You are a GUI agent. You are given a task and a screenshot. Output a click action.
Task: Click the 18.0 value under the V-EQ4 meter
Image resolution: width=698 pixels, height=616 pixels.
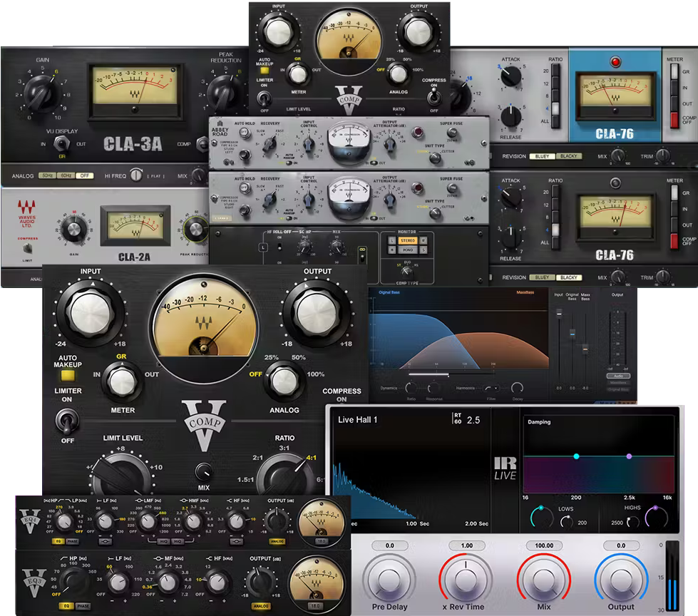click(x=322, y=542)
